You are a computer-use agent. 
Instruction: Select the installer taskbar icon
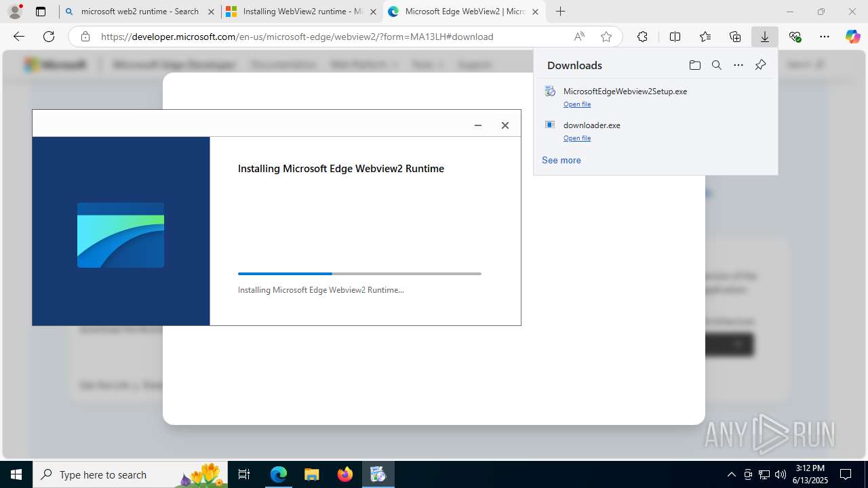pyautogui.click(x=378, y=474)
